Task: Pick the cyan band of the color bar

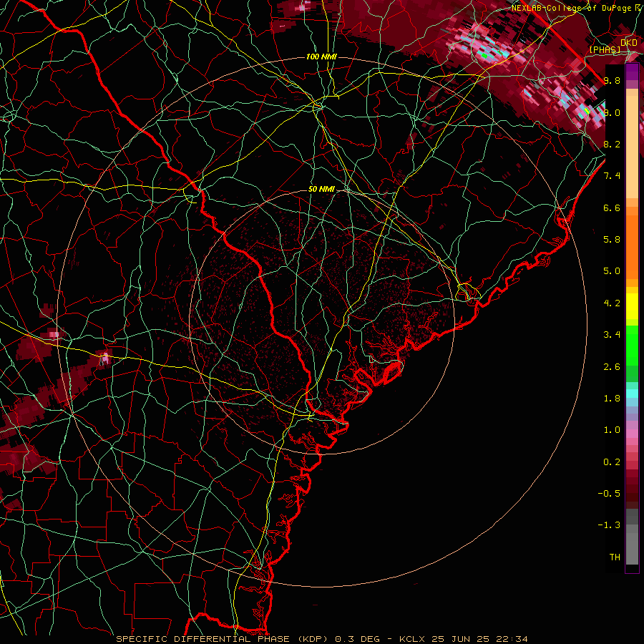Action: (632, 394)
